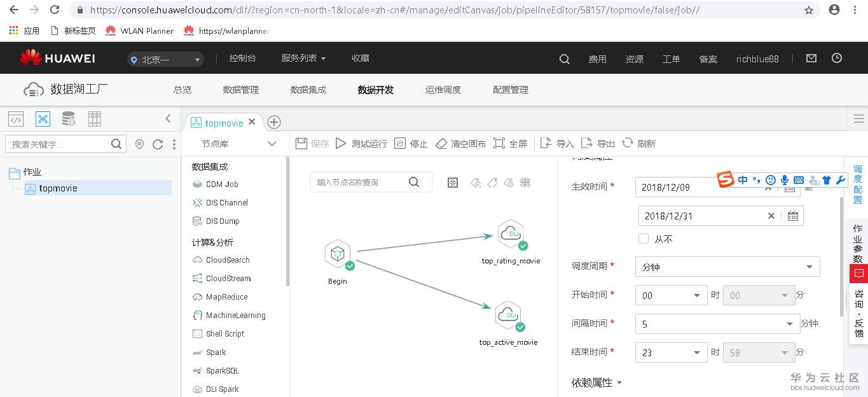The height and width of the screenshot is (397, 868).
Task: Open 费用 billing link
Action: coord(598,59)
